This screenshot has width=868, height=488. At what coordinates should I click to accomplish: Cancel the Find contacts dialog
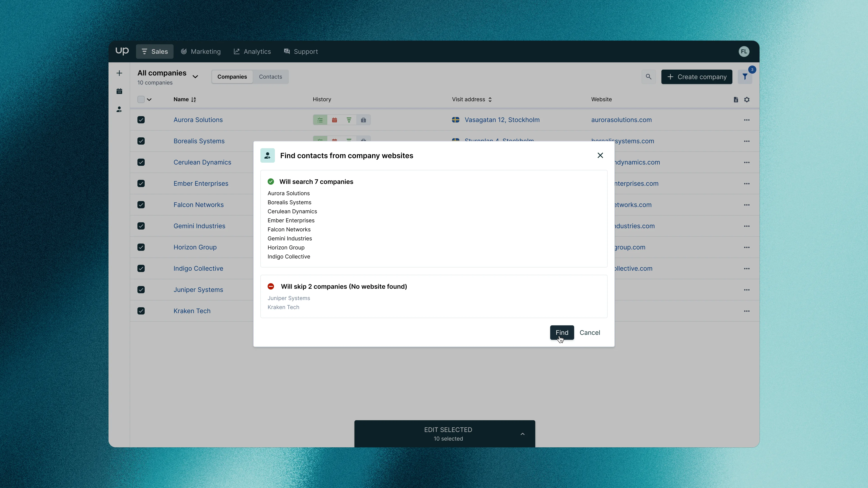pos(590,332)
